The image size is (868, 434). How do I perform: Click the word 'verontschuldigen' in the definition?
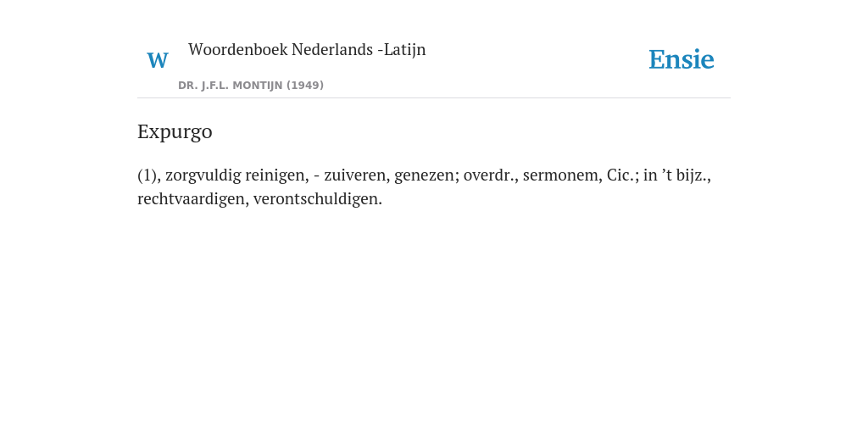click(316, 198)
